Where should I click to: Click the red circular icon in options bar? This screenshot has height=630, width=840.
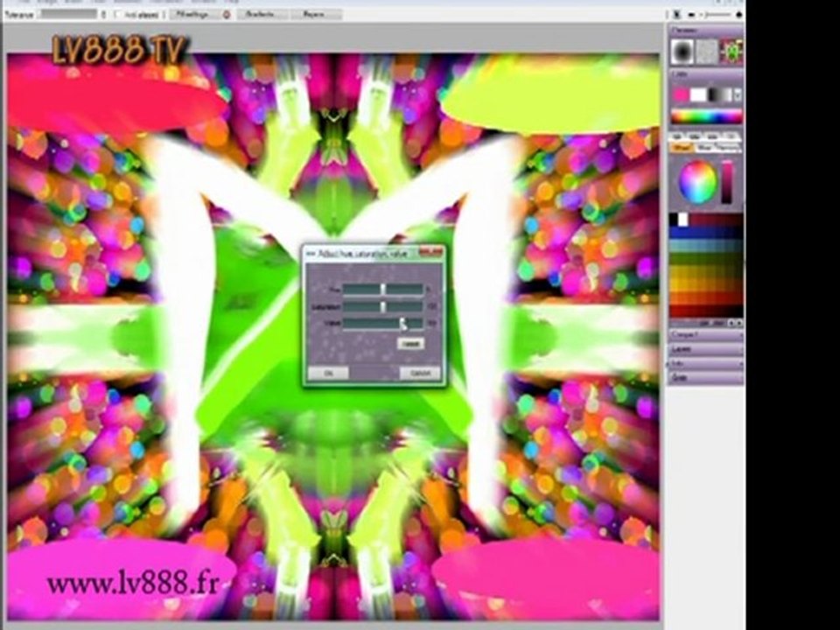pyautogui.click(x=227, y=15)
